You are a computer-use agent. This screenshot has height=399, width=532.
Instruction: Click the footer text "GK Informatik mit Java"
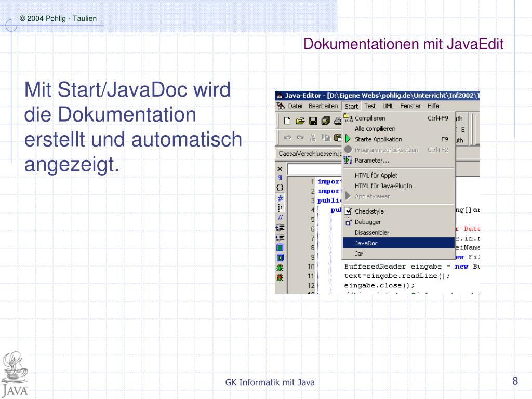point(270,382)
